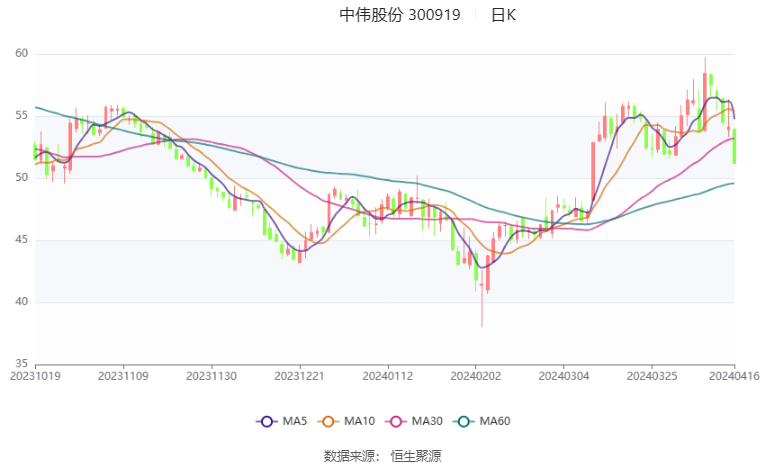Click x-axis date label 20231019
The image size is (765, 465).
pyautogui.click(x=35, y=376)
